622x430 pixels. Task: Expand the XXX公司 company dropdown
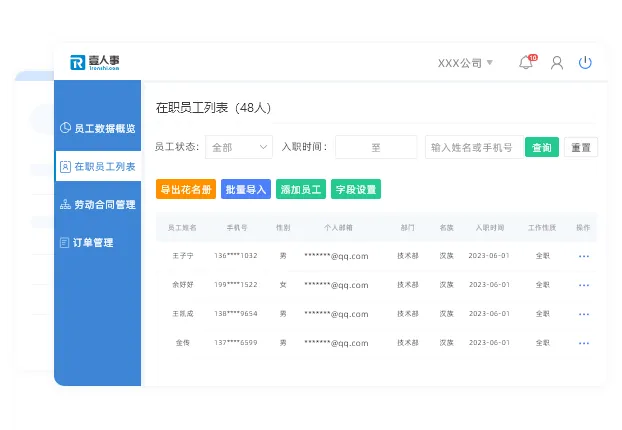pos(465,63)
